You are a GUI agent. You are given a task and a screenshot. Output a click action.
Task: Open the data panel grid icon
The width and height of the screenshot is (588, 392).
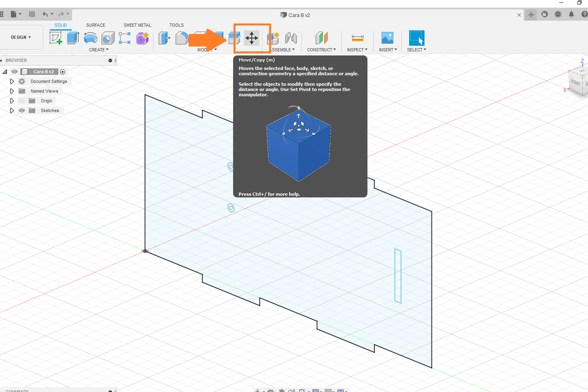(x=1, y=15)
